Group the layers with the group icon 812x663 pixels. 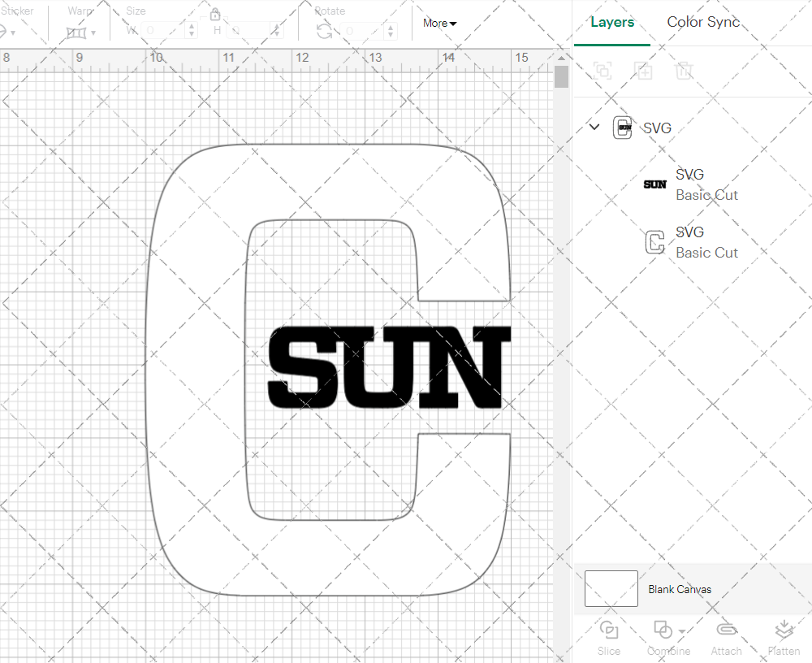pos(603,71)
